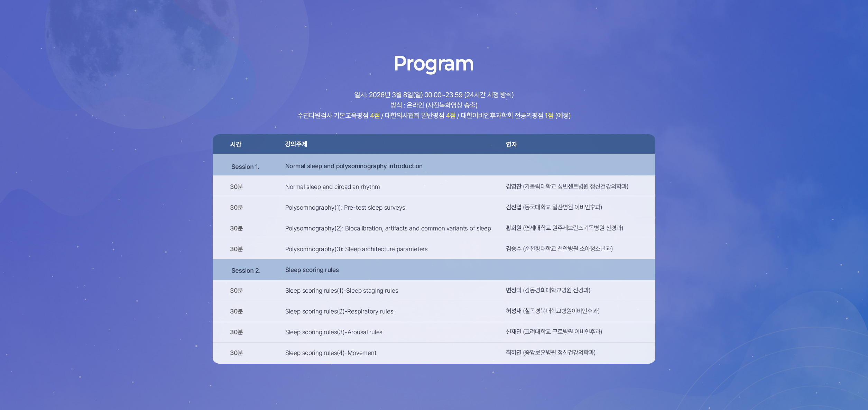Select the Session 2. row label
868x410 pixels.
click(x=246, y=270)
